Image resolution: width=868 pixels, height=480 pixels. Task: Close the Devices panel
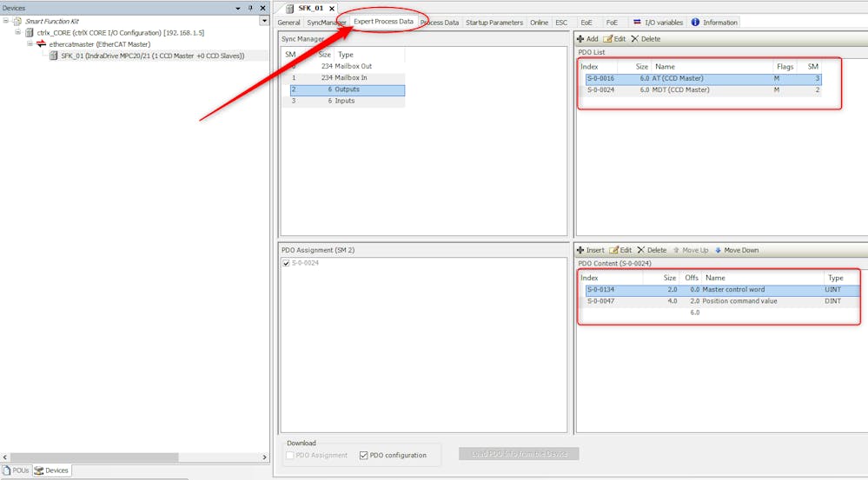(263, 9)
